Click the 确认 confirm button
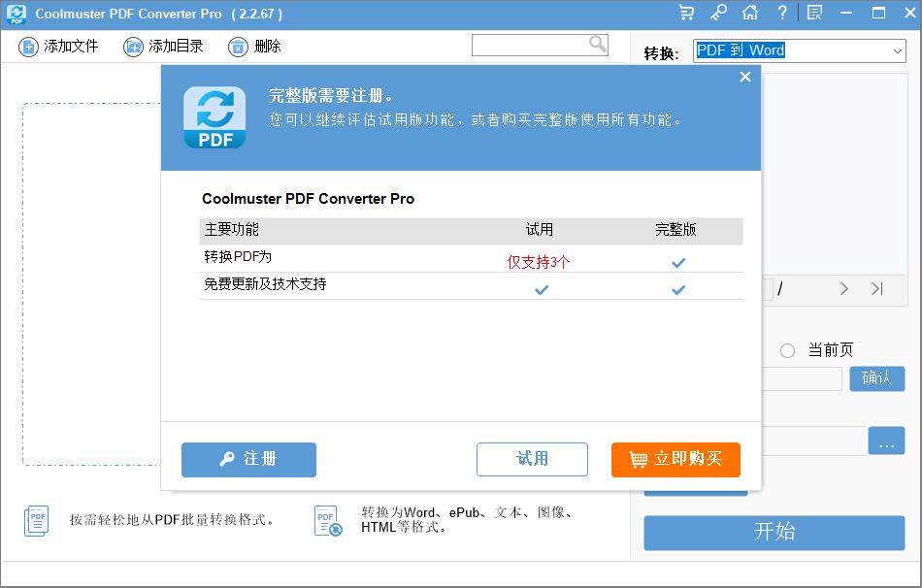This screenshot has height=588, width=922. (x=876, y=378)
